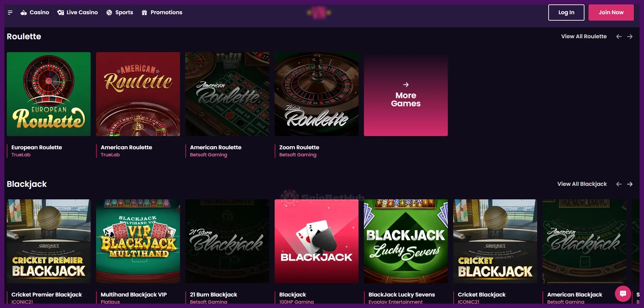Click Multihand Blackjack VIP title text
644x308 pixels.
click(134, 294)
